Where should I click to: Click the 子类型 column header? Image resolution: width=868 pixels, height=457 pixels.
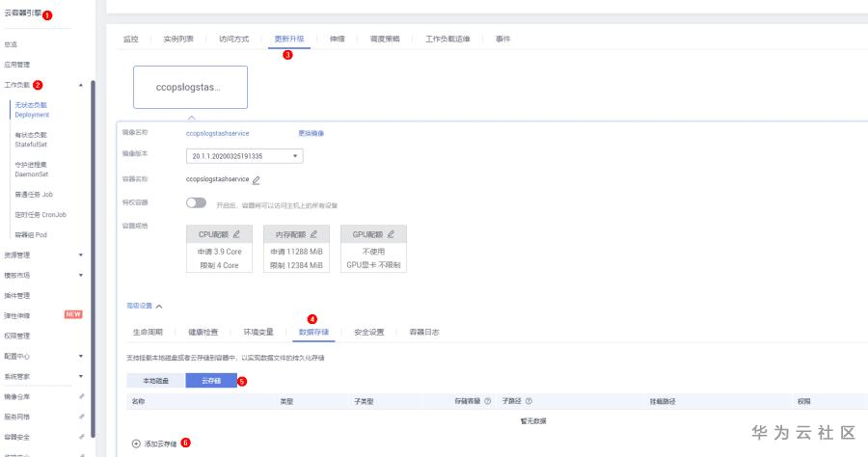point(364,401)
